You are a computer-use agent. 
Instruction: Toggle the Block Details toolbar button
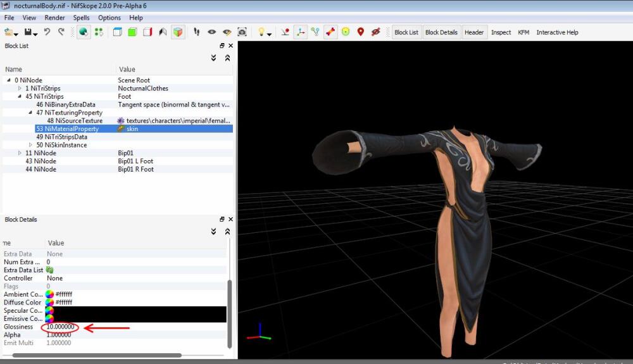click(x=441, y=32)
